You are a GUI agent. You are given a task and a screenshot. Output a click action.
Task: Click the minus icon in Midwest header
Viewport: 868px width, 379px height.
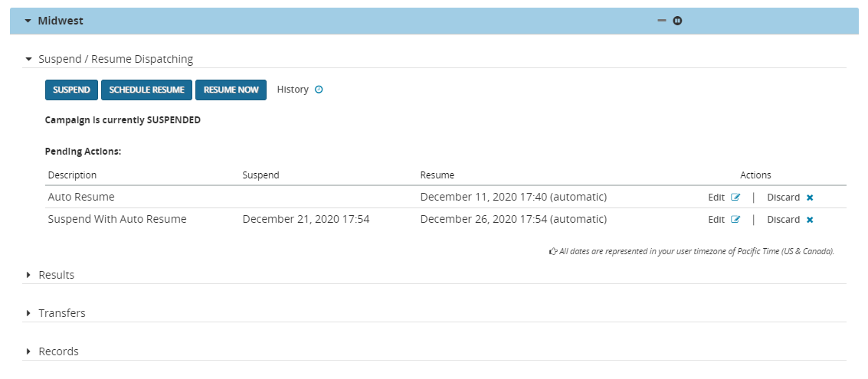(662, 21)
